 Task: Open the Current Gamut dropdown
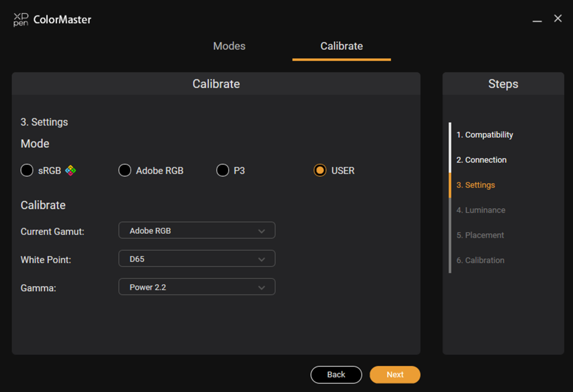coord(197,230)
